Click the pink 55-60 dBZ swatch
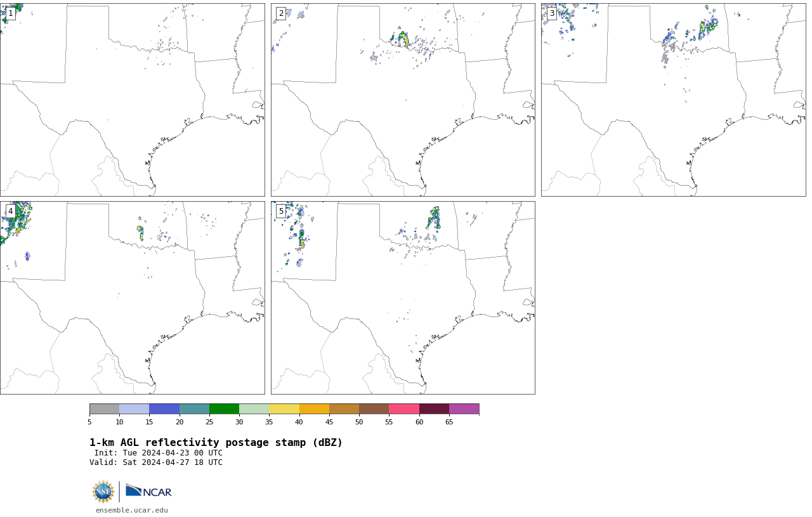Image resolution: width=812 pixels, height=517 pixels. pyautogui.click(x=404, y=409)
